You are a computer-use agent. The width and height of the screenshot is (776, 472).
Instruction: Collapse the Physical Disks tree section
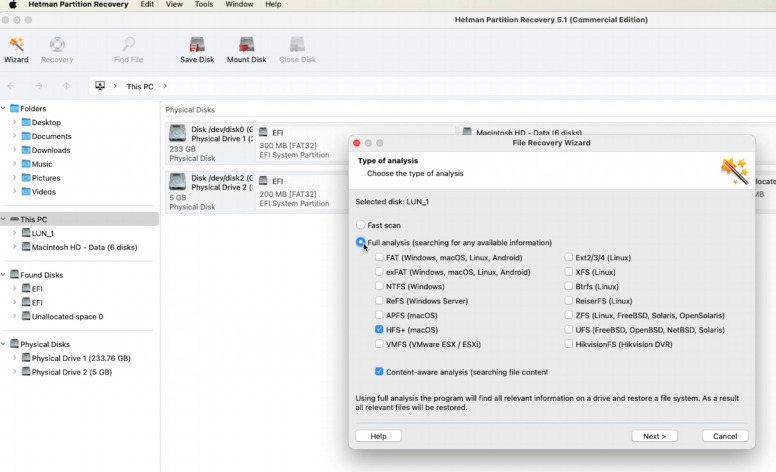coord(3,343)
